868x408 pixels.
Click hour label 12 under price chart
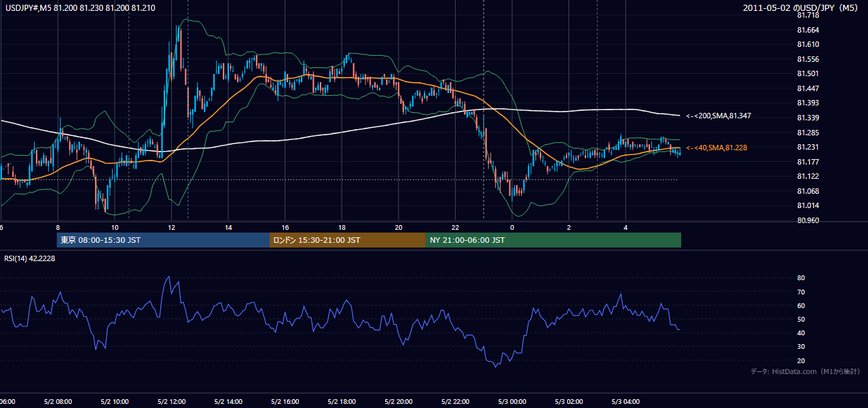click(x=172, y=228)
